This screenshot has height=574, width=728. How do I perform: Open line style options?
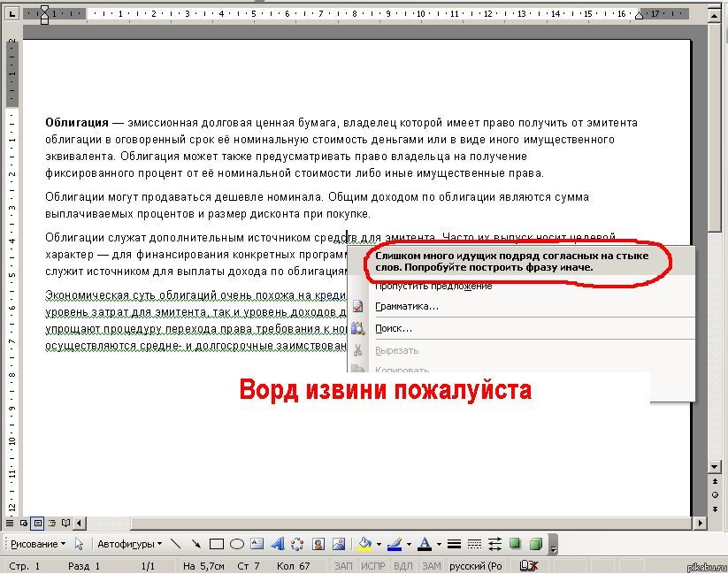454,544
